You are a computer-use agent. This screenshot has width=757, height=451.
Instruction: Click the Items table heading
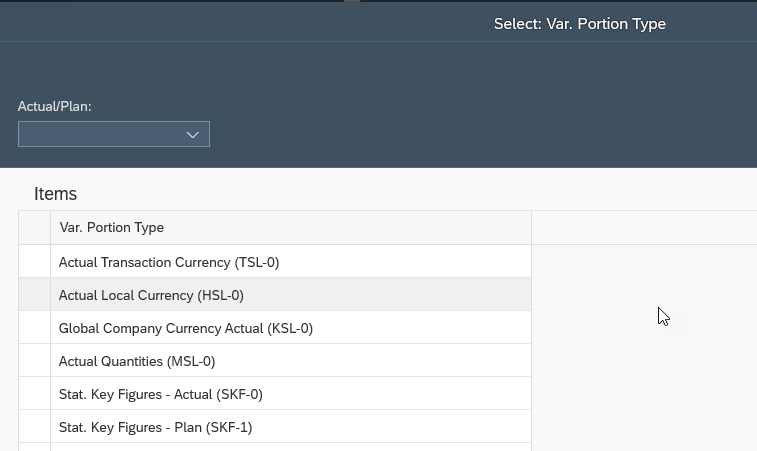[55, 194]
